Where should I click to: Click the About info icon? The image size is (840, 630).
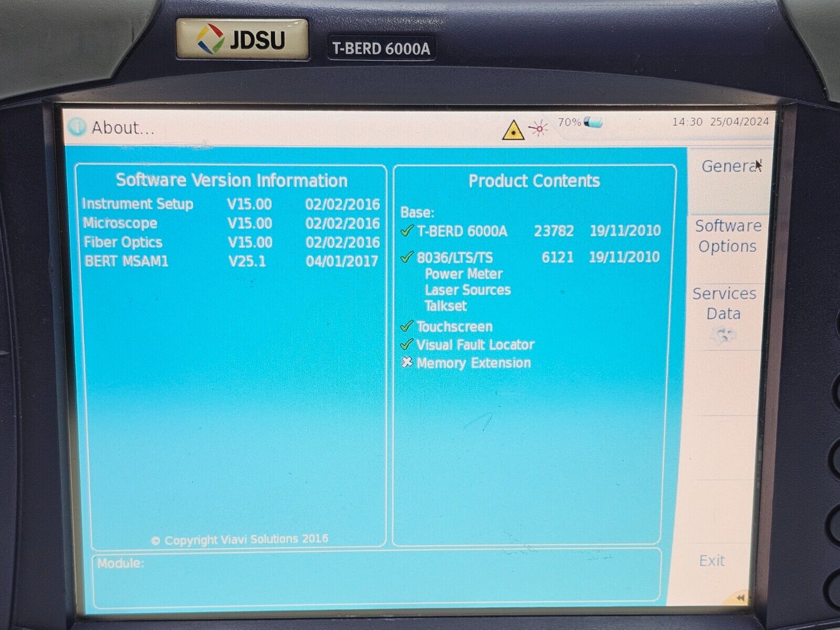click(77, 127)
